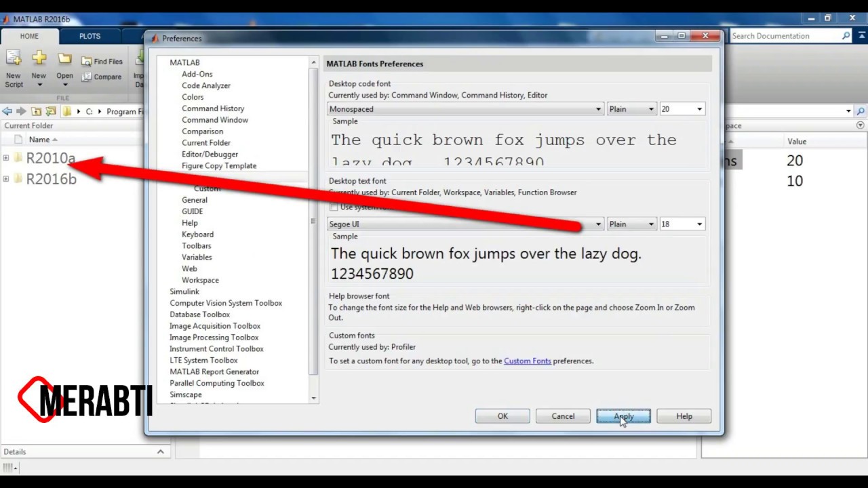The image size is (868, 488).
Task: Select GUIDE preferences
Action: (192, 212)
